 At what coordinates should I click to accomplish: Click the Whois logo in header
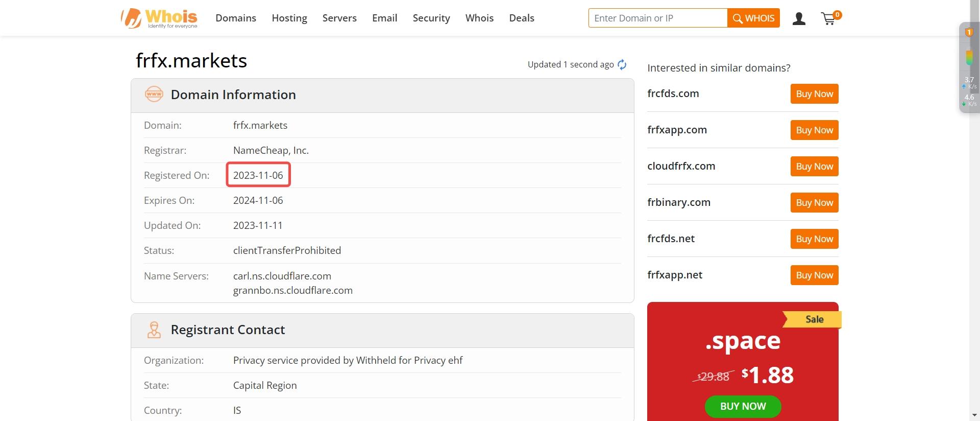tap(159, 18)
